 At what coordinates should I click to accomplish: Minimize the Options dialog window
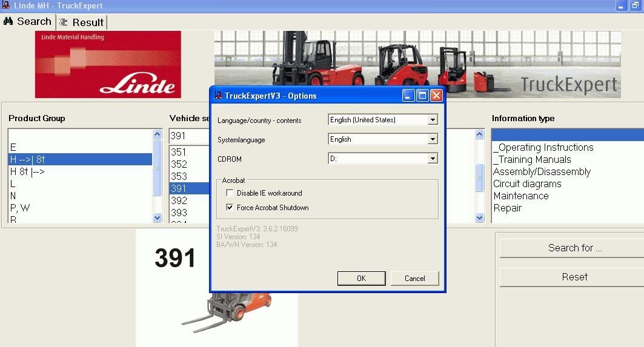408,96
